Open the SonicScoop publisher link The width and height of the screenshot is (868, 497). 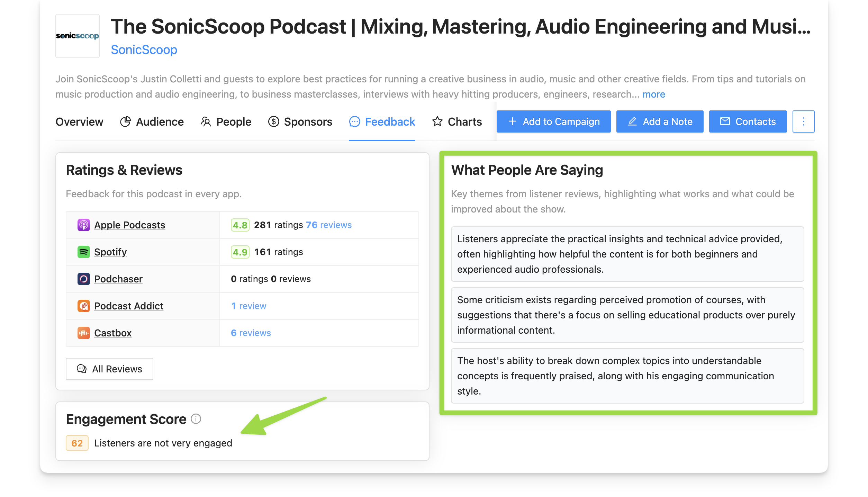(144, 49)
